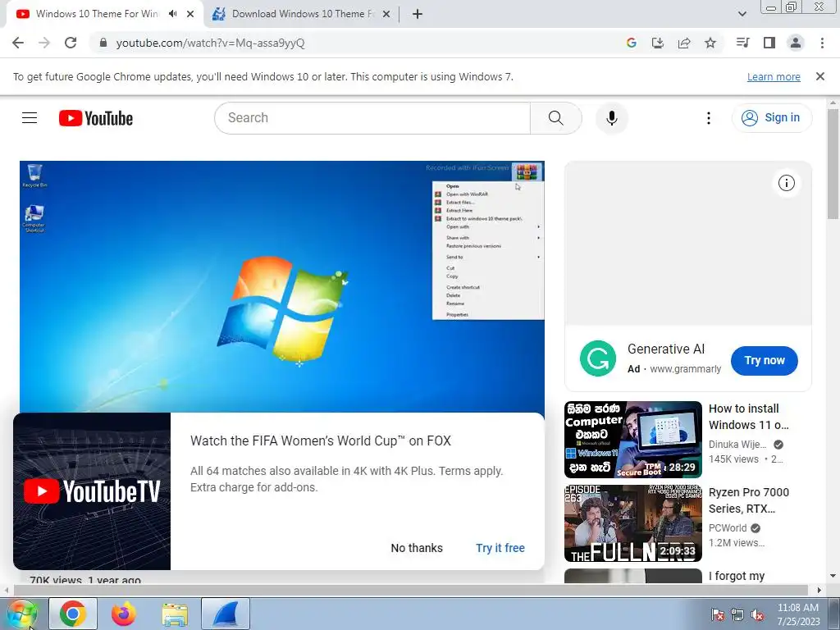Open the taskbar clock showing 11:08 AM
Viewport: 840px width, 630px height.
798,614
